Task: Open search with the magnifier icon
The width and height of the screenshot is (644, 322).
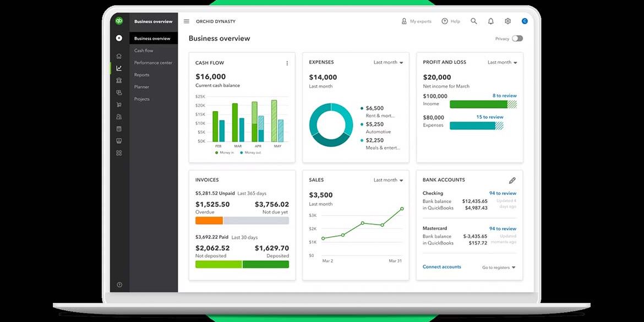Action: click(x=474, y=21)
